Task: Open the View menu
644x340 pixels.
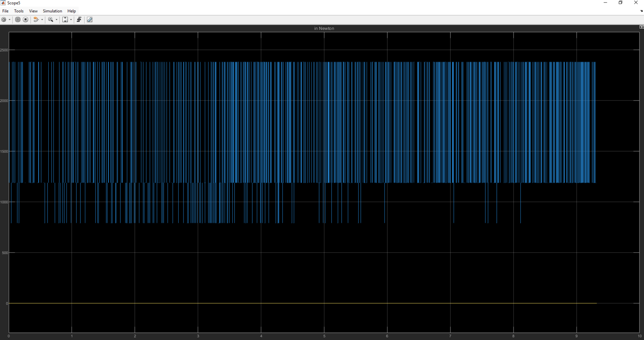Action: (33, 11)
